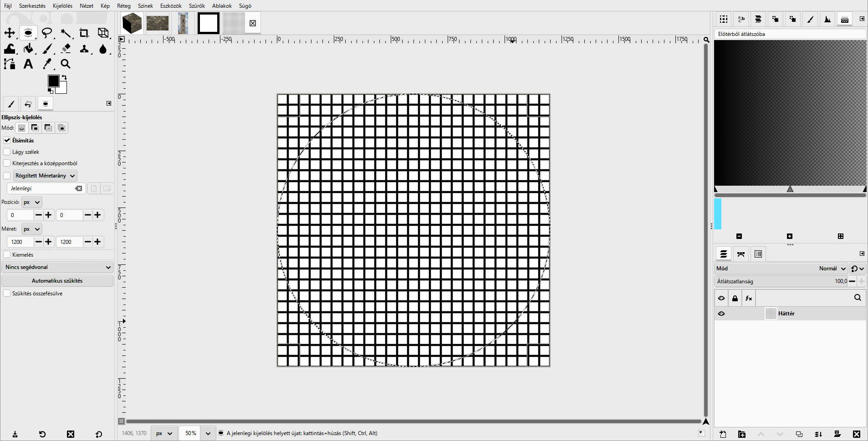The width and height of the screenshot is (868, 441).
Task: Swap foreground and background colors
Action: [x=64, y=77]
